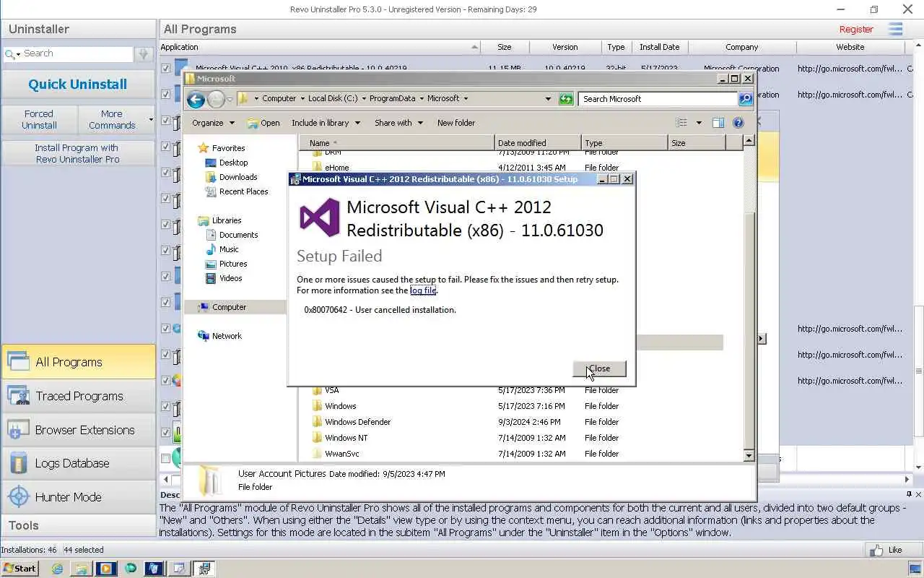
Task: Open Videos library in navigation pane
Action: [230, 278]
